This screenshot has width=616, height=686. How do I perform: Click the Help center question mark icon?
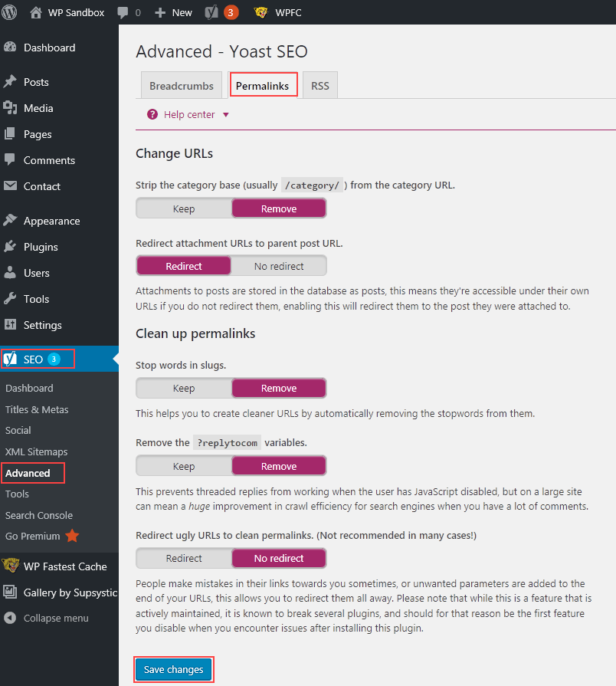coord(152,115)
